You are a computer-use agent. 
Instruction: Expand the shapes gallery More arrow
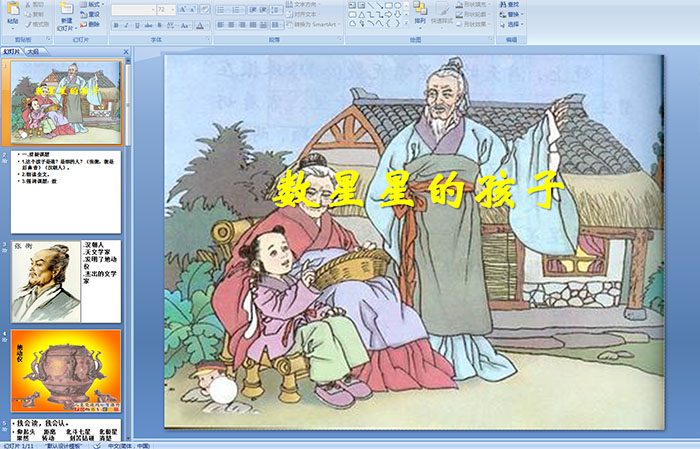click(x=406, y=23)
